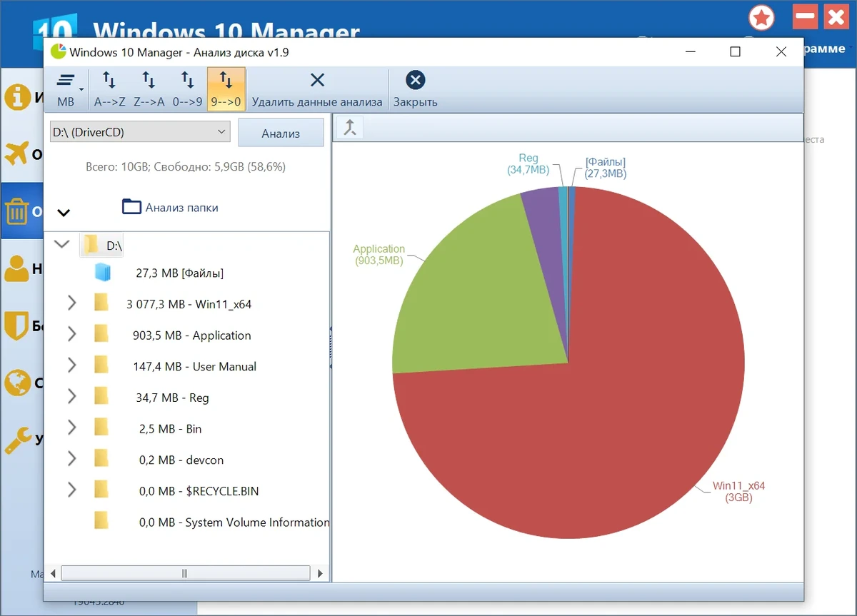The height and width of the screenshot is (616, 857).
Task: Select the 34,7 MB - Reg row
Action: pyautogui.click(x=172, y=398)
